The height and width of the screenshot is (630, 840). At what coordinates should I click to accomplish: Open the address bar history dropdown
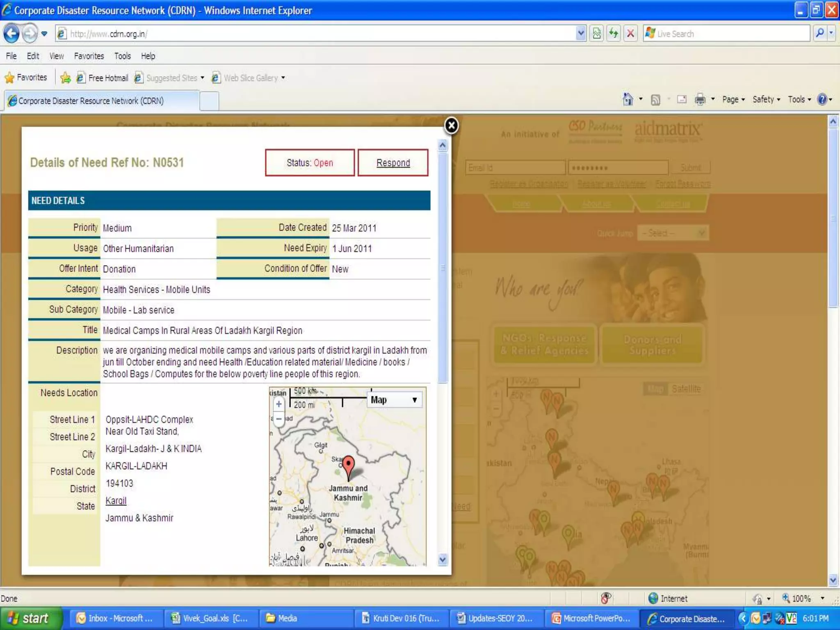tap(581, 33)
